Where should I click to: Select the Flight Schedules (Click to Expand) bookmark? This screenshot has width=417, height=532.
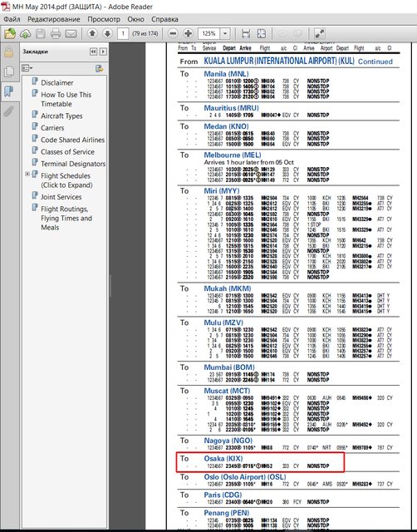[x=66, y=180]
